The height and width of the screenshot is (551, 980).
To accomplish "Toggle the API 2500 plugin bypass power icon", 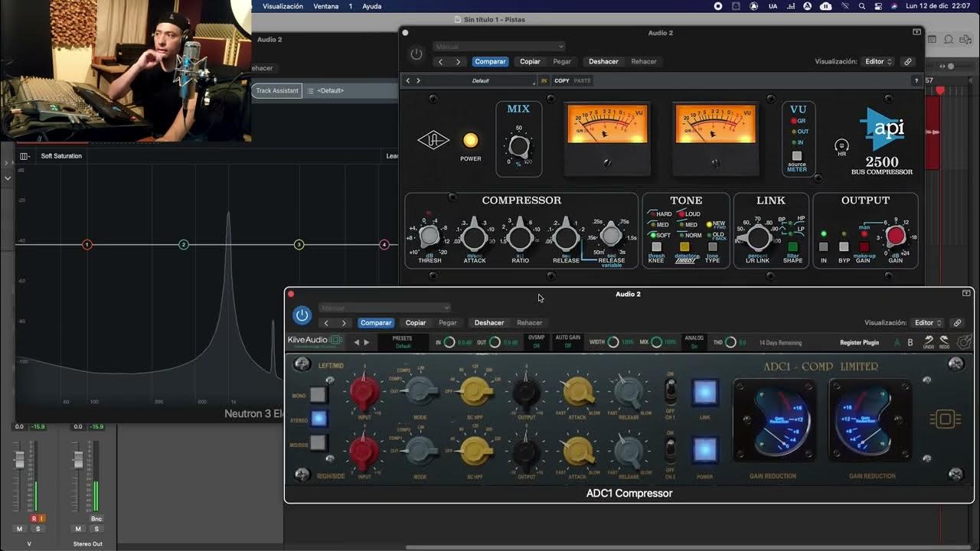I will [416, 54].
